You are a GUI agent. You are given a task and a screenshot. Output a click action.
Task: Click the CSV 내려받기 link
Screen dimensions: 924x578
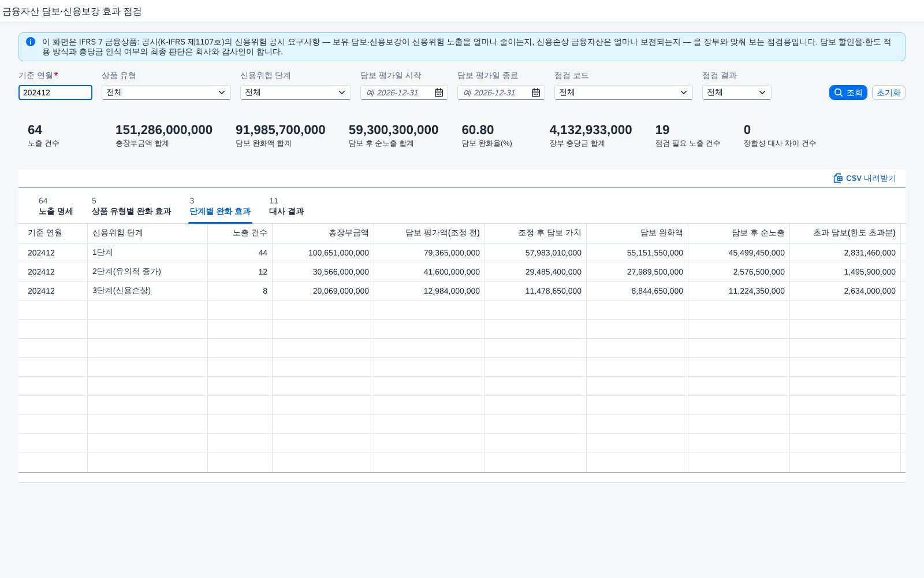coord(865,178)
